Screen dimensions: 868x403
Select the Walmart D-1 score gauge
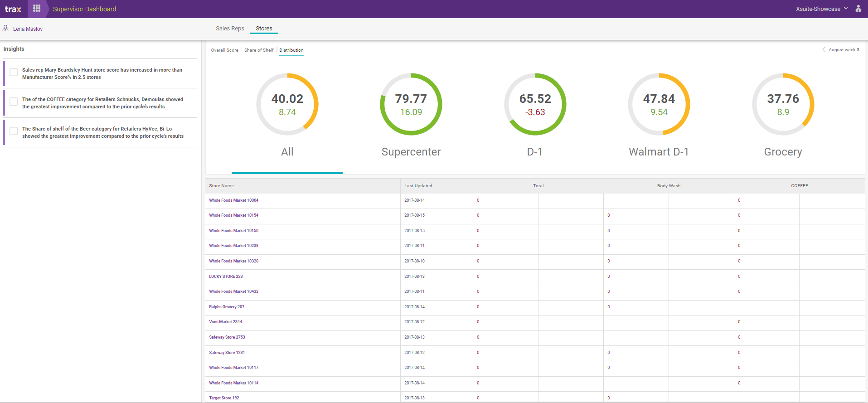[659, 105]
